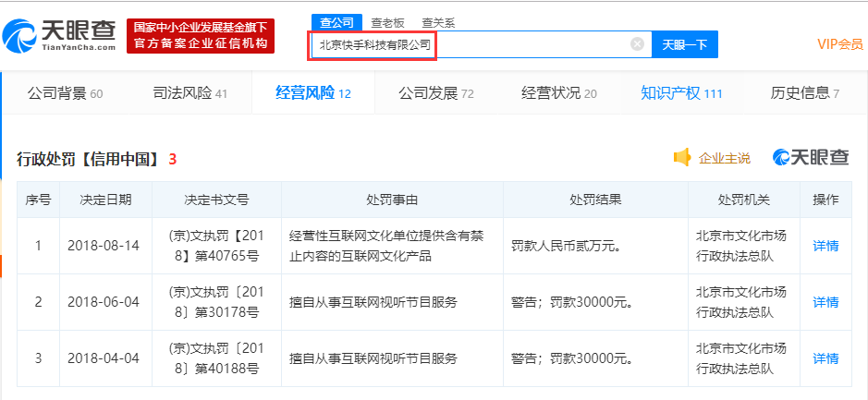Open the TianYanCha logo homepage
868x400 pixels.
coord(58,35)
